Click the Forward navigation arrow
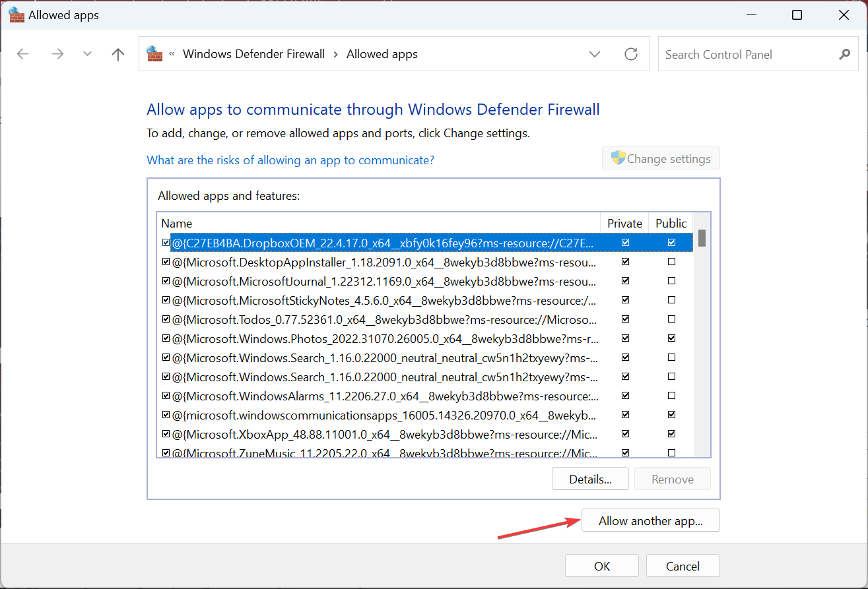Viewport: 868px width, 589px height. point(57,54)
